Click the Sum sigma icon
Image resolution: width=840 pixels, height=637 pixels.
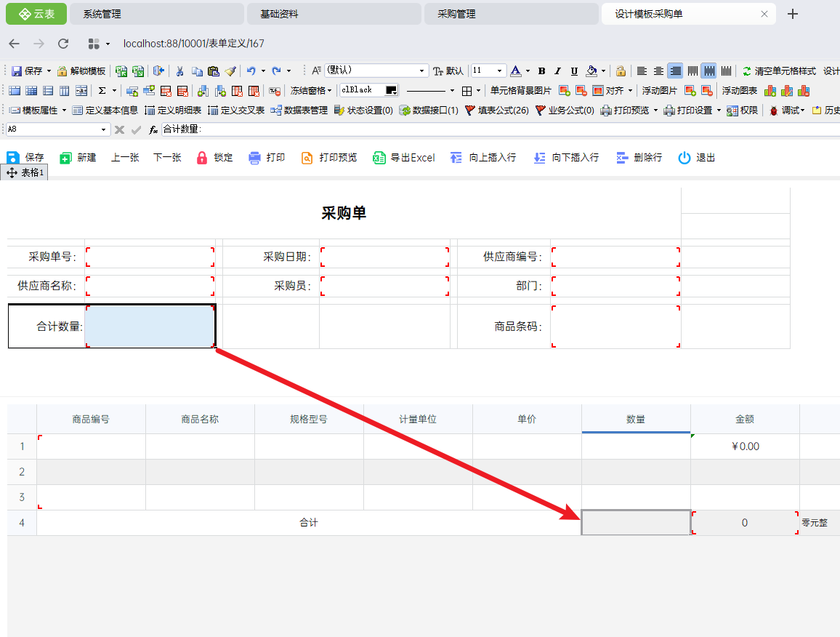point(102,91)
